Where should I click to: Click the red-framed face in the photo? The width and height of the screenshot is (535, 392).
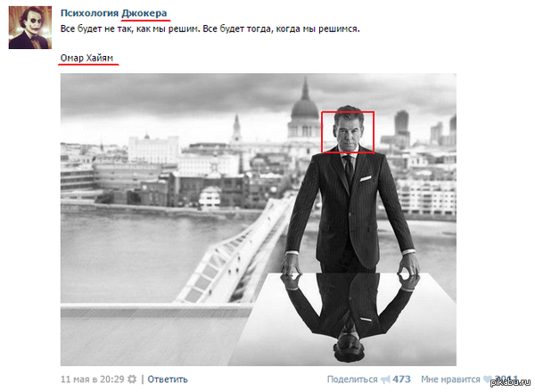[348, 132]
